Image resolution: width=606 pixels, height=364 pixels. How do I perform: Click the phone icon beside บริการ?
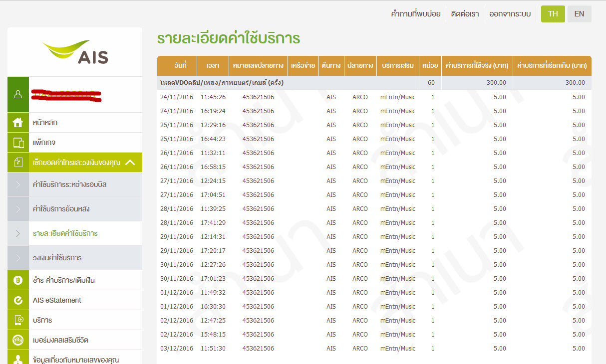click(x=18, y=320)
